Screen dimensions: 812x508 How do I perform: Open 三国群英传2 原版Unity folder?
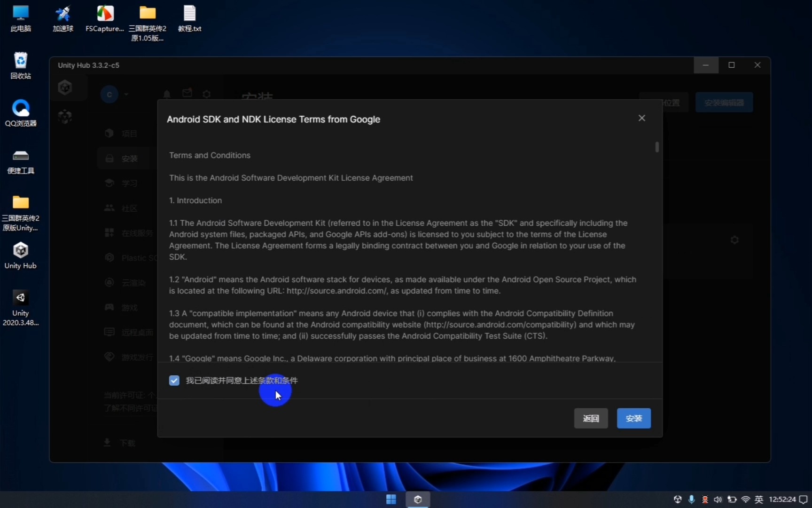point(21,213)
